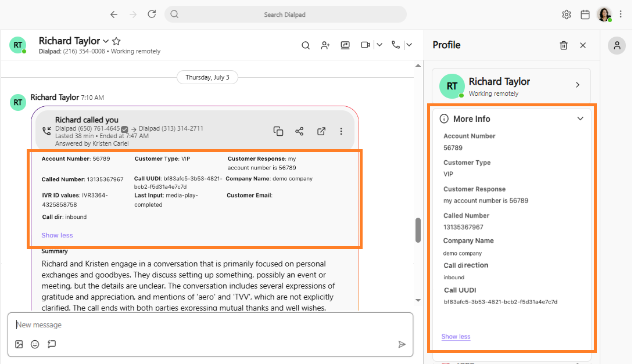Attach an image to message
This screenshot has height=364, width=634.
19,344
